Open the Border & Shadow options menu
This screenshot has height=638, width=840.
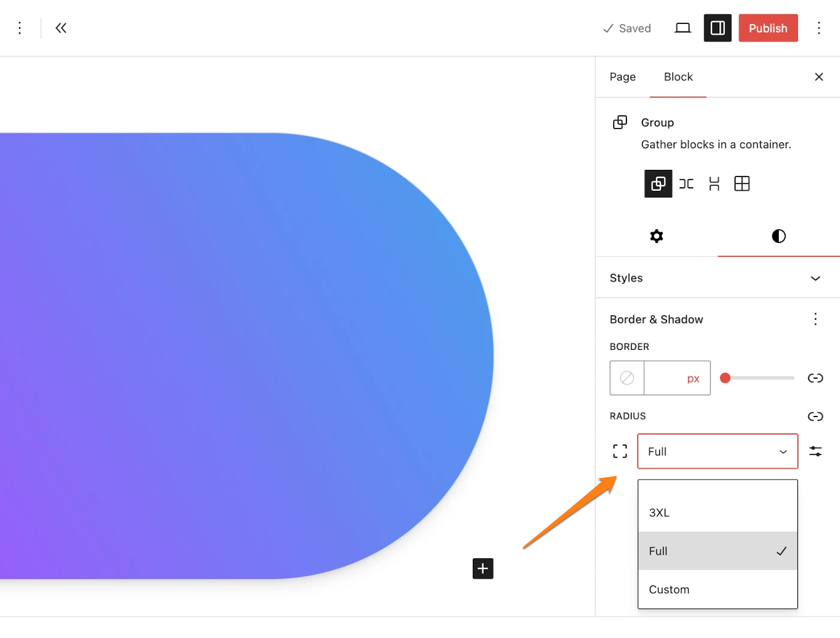point(815,319)
